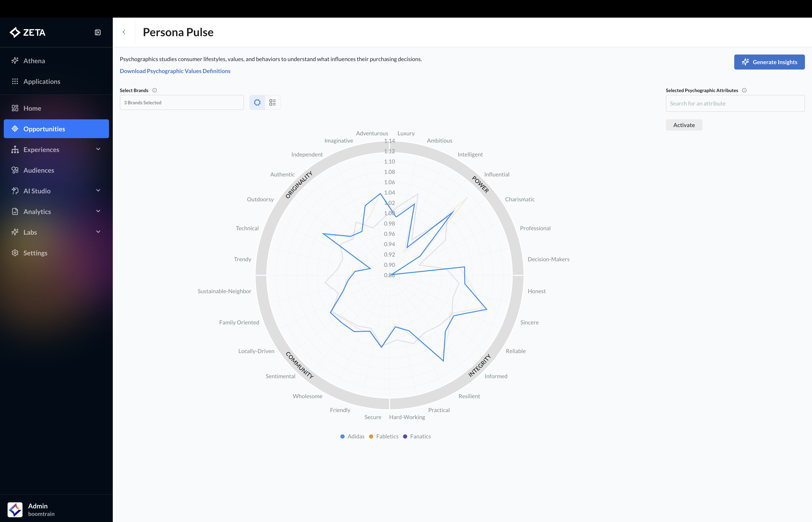Click the Family Oriented axis label
The width and height of the screenshot is (812, 522).
point(239,322)
